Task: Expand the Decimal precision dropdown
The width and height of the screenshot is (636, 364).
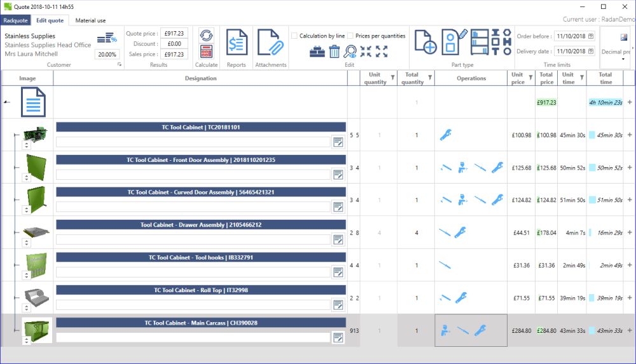Action: click(x=623, y=59)
